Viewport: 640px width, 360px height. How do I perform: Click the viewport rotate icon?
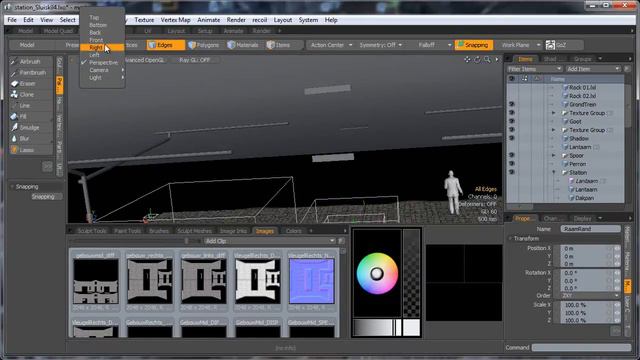[x=477, y=60]
